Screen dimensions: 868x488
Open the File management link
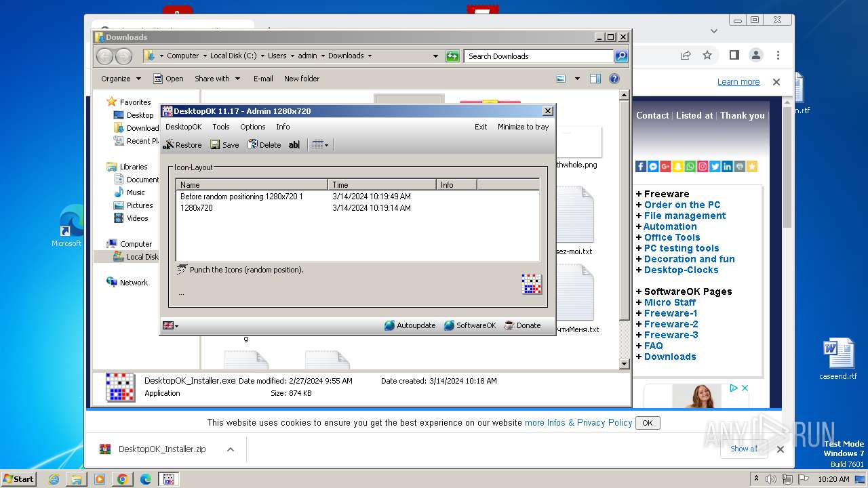tap(685, 216)
